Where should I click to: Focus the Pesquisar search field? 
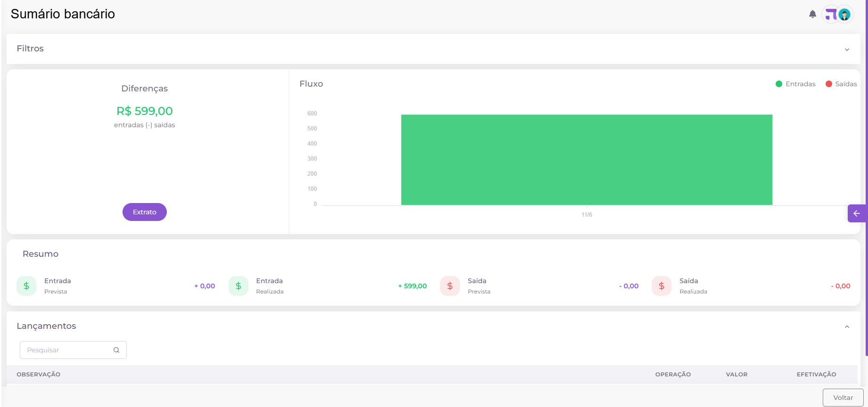coord(73,350)
